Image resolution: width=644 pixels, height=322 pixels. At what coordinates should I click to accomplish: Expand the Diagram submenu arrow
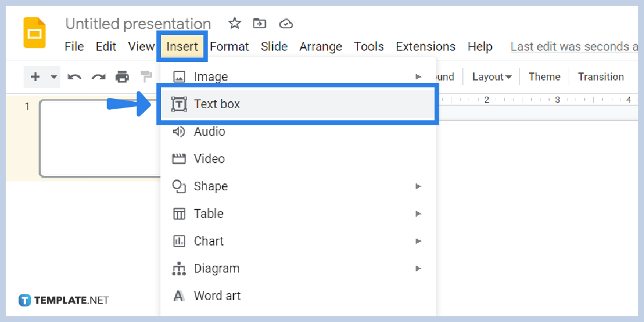[418, 269]
